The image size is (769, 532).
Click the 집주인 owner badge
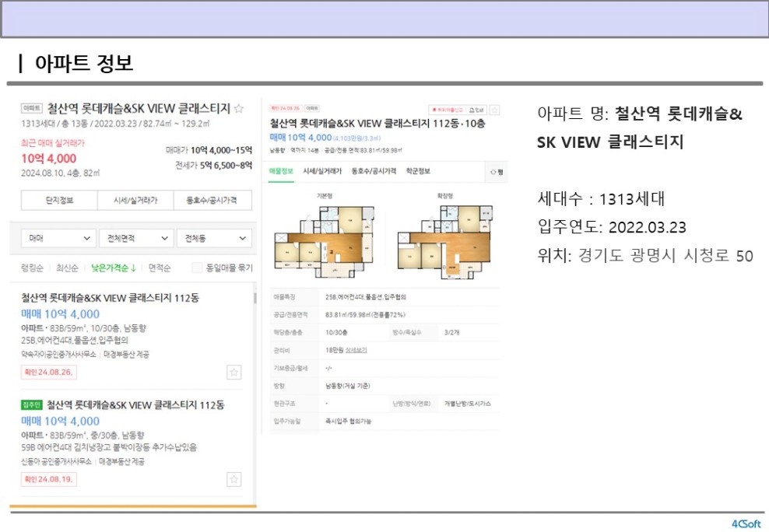[x=32, y=405]
